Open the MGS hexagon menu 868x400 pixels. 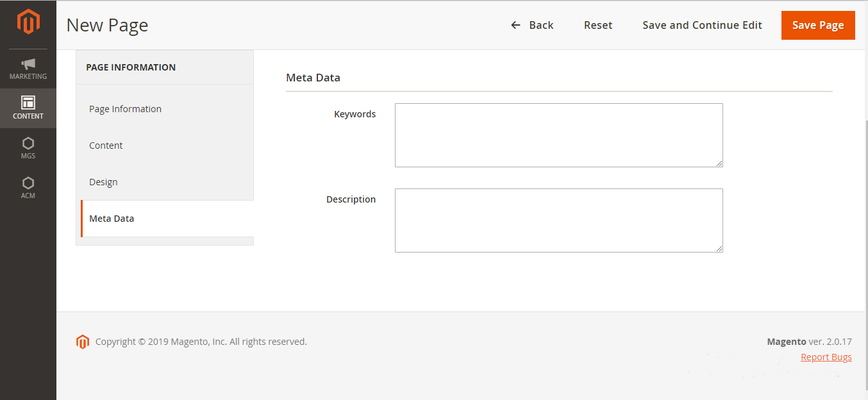point(28,147)
